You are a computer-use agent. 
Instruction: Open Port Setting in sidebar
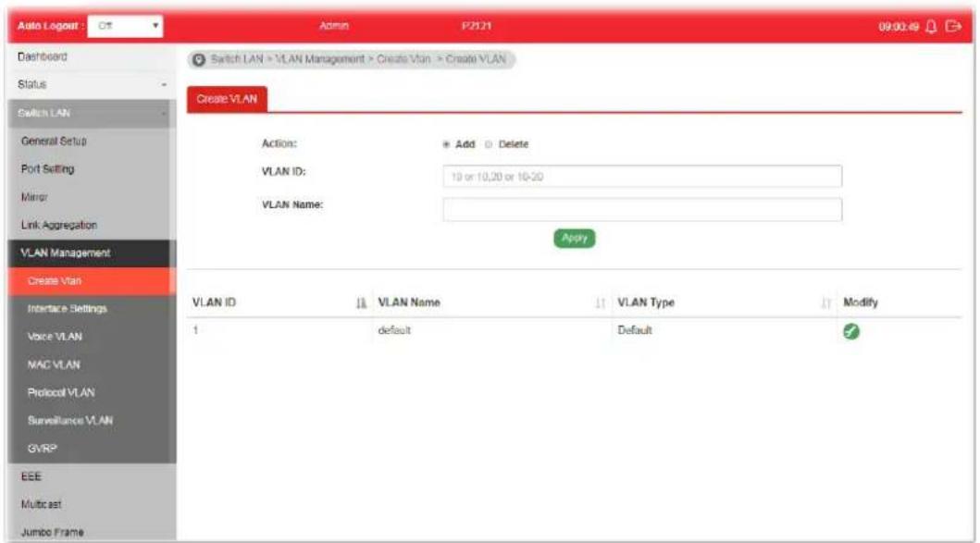point(92,169)
